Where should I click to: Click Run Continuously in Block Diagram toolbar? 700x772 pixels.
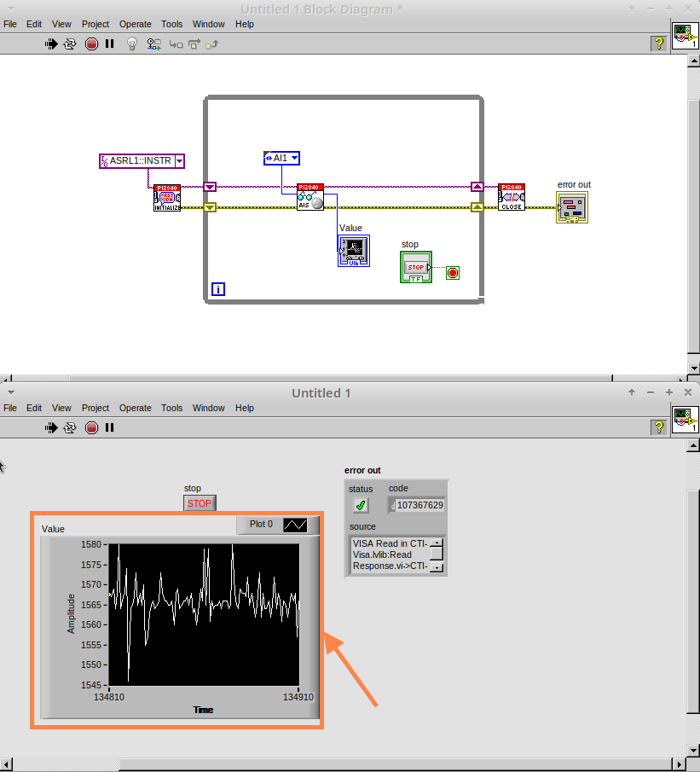pyautogui.click(x=71, y=44)
